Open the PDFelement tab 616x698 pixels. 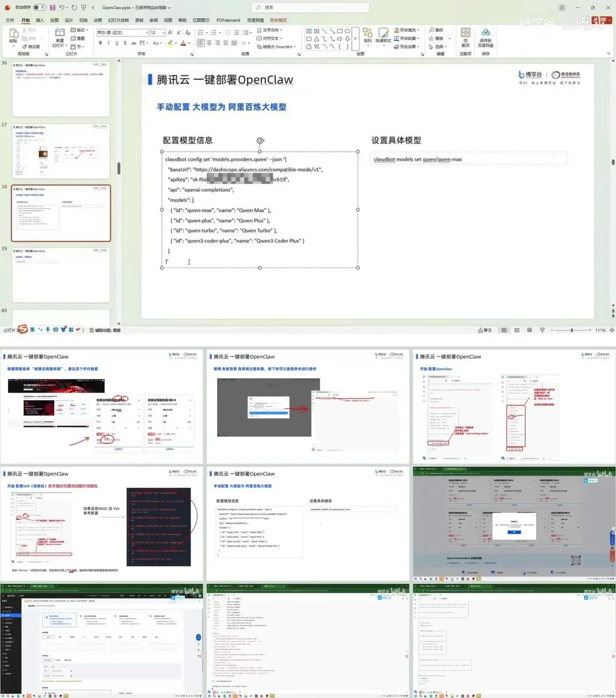pyautogui.click(x=228, y=20)
